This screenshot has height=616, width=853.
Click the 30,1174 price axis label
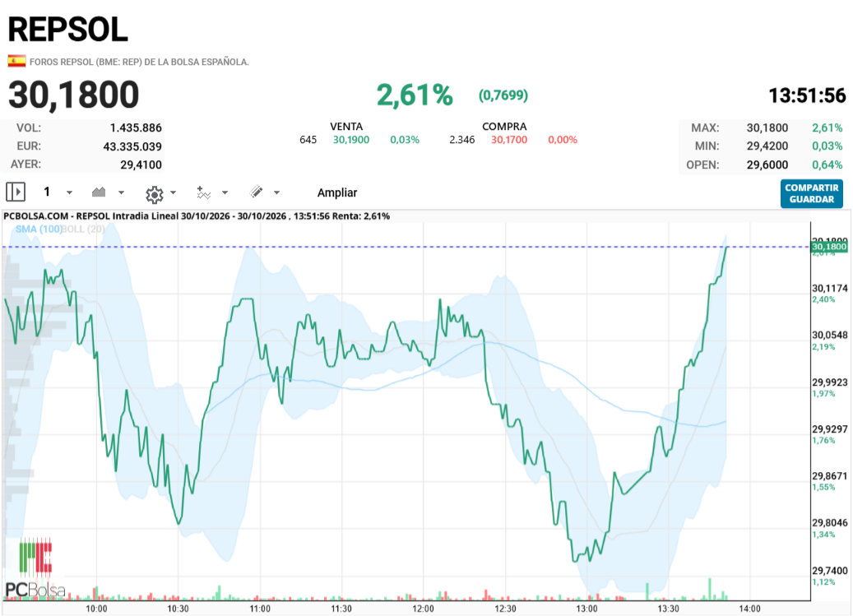(x=830, y=288)
